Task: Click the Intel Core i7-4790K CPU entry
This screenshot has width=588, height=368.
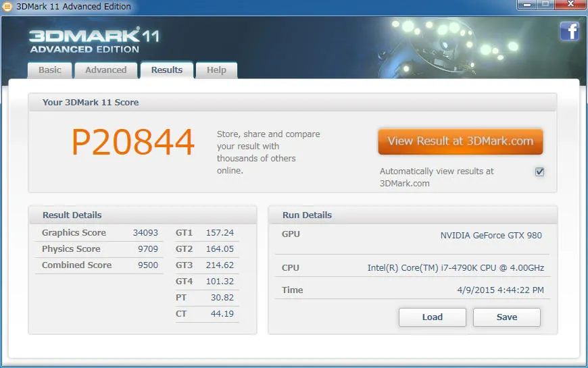Action: (455, 268)
